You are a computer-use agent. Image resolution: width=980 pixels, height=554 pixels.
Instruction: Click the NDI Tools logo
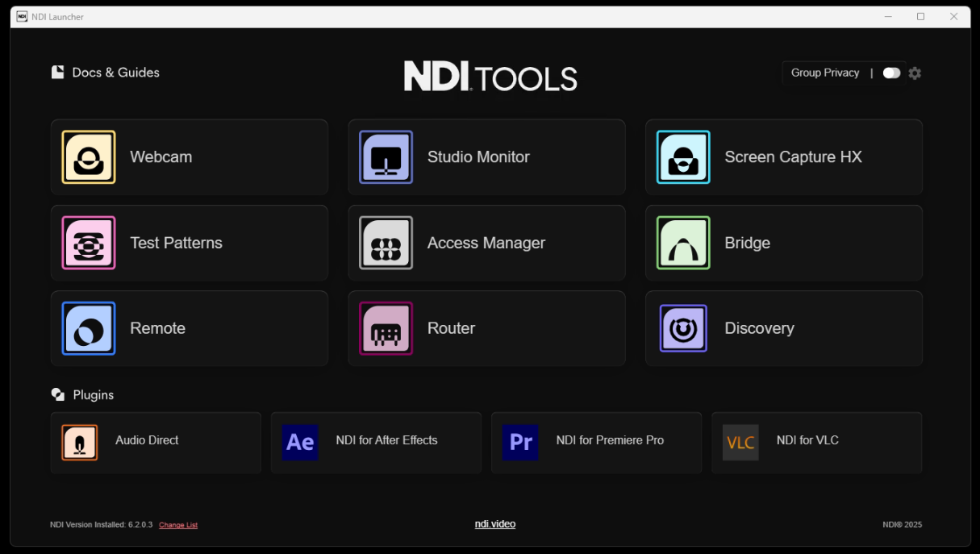pyautogui.click(x=490, y=75)
